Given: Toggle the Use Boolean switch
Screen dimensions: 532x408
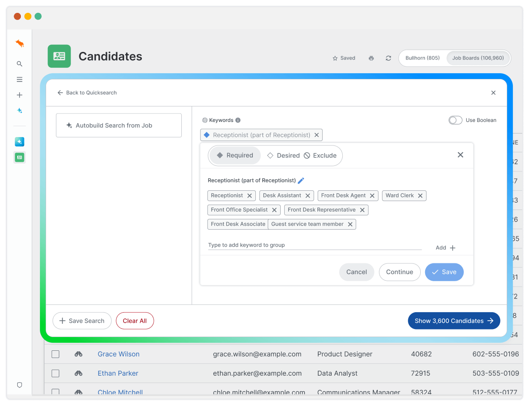Looking at the screenshot, I should [455, 120].
